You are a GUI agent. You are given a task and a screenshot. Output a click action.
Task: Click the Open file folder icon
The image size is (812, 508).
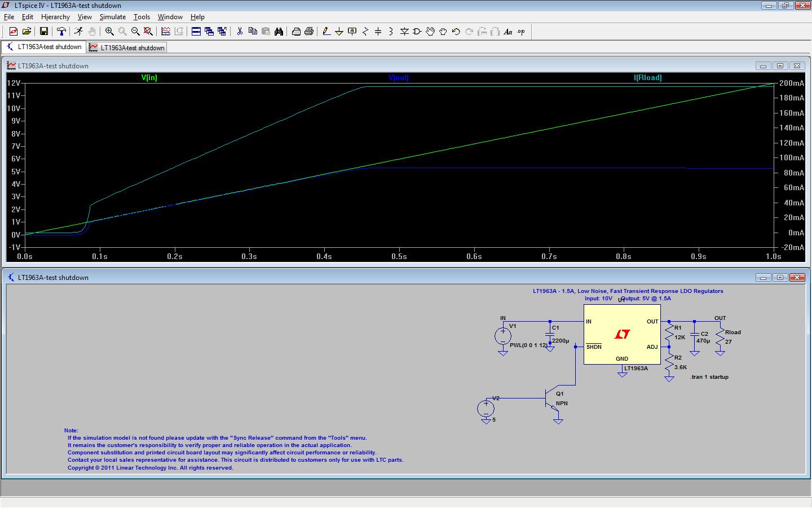coord(27,32)
